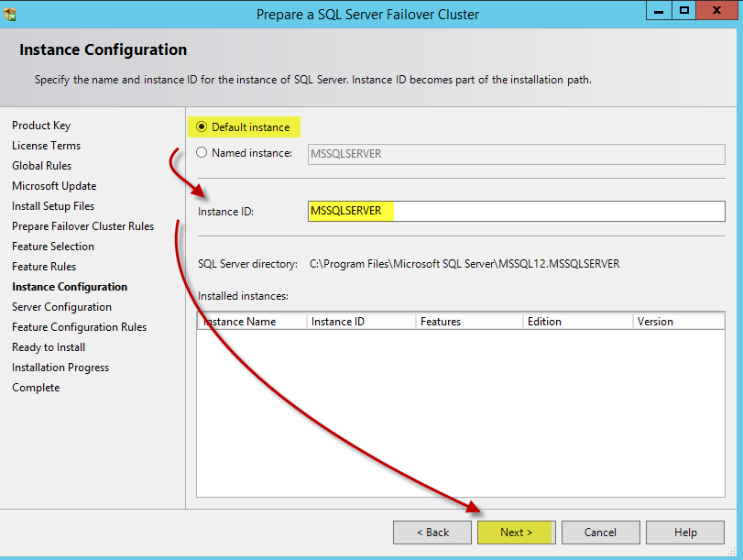
Task: Click the Version column header
Action: coord(679,322)
